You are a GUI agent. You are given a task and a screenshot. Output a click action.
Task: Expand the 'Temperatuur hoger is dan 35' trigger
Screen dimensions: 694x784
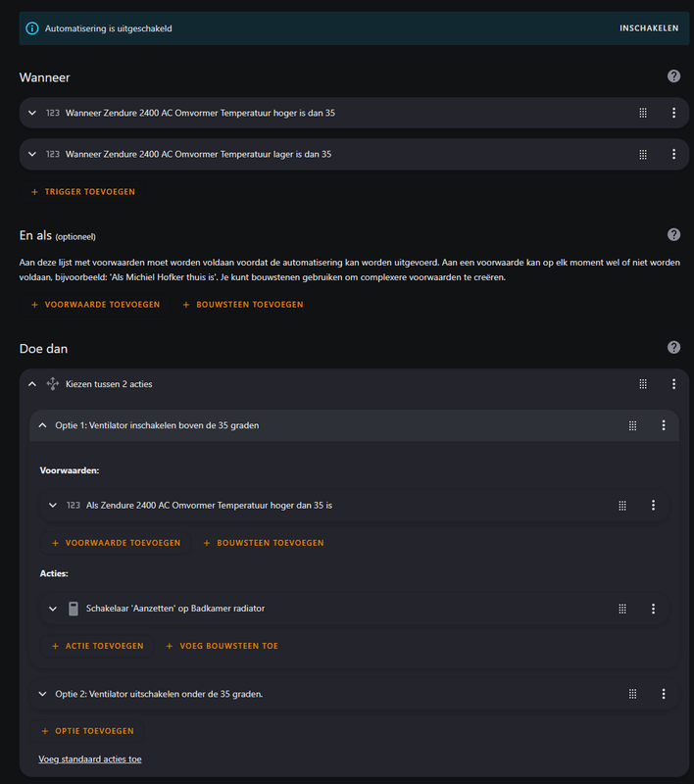tap(31, 113)
